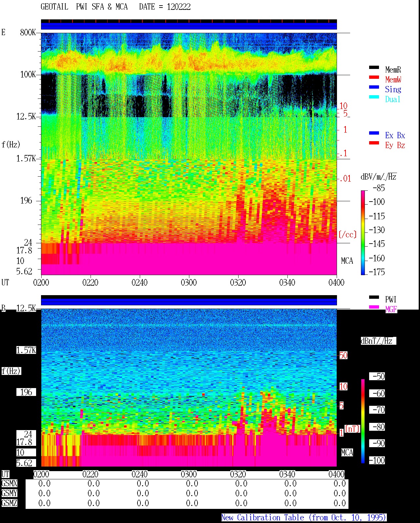
Task: Click the red [nT] unit label
Action: [x=352, y=429]
